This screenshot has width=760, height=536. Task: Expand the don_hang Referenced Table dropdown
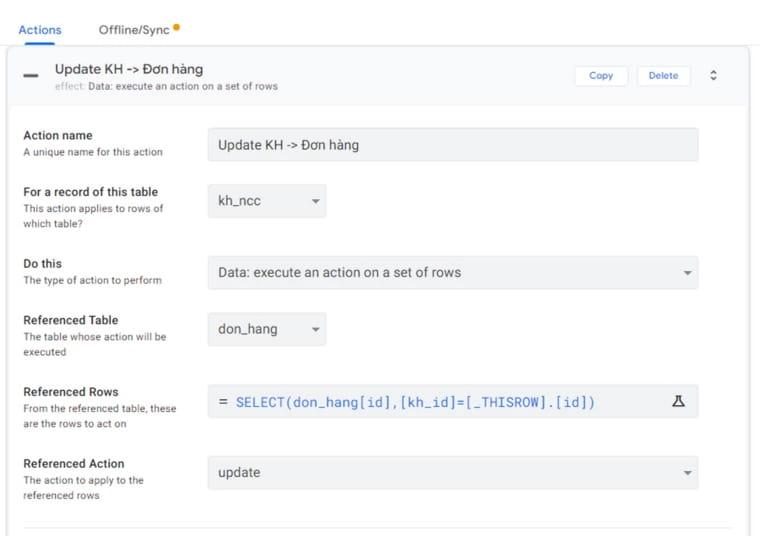coord(266,329)
